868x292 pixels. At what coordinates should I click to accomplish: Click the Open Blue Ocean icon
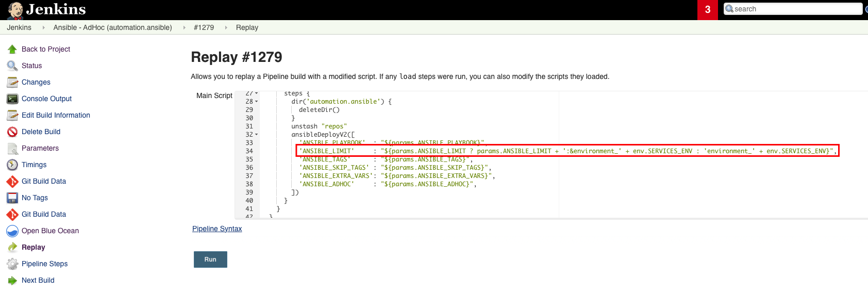[x=12, y=231]
